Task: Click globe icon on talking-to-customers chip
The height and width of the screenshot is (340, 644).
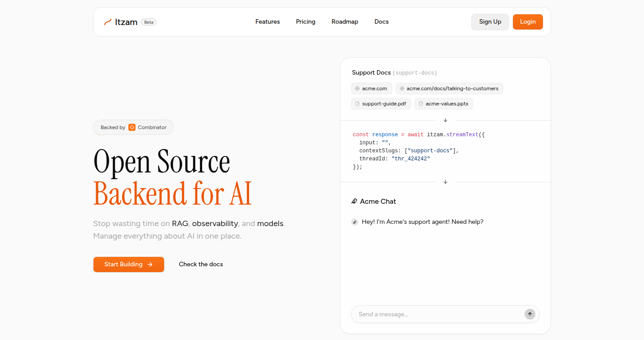Action: pos(402,88)
